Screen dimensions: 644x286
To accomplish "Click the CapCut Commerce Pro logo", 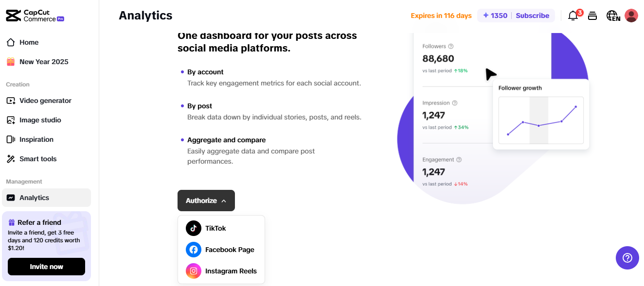I will pos(35,16).
